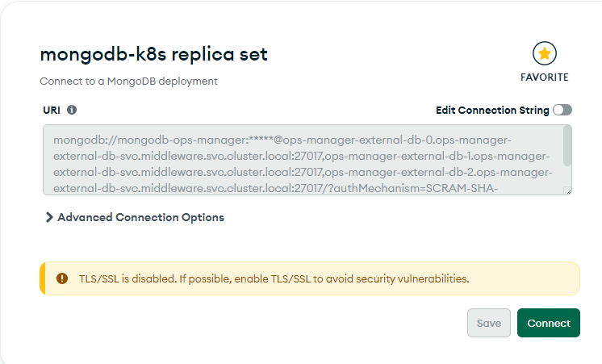602x364 pixels.
Task: Expand Advanced Connection Options chevron arrow
Action: pos(49,217)
